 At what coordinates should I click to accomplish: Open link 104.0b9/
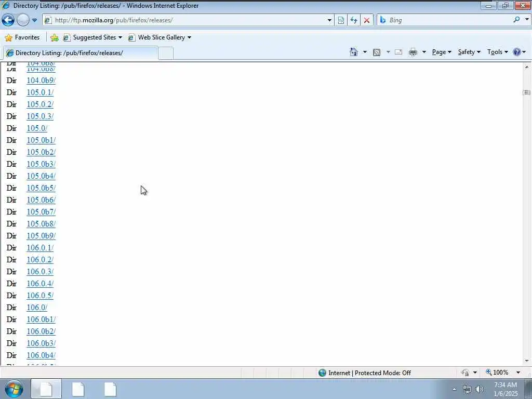[41, 81]
